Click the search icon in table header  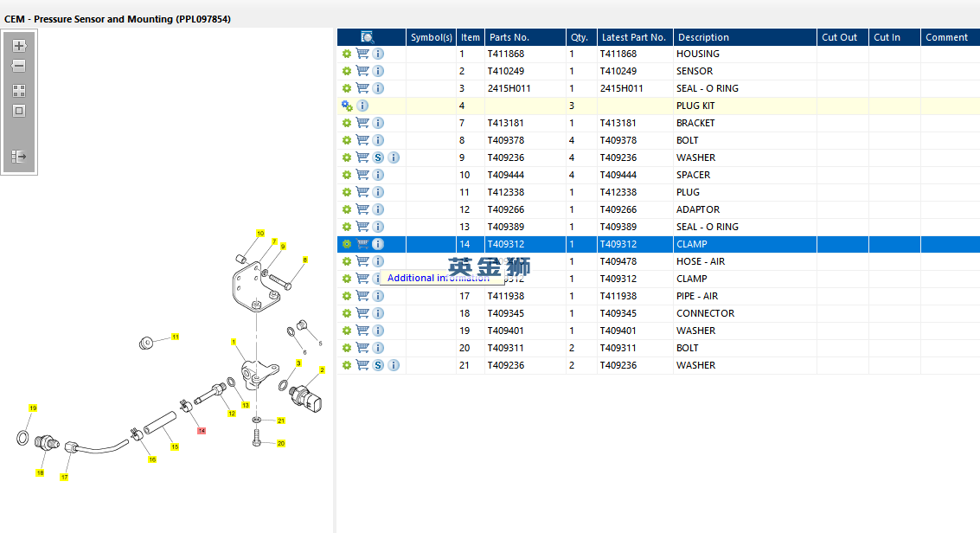pyautogui.click(x=367, y=37)
